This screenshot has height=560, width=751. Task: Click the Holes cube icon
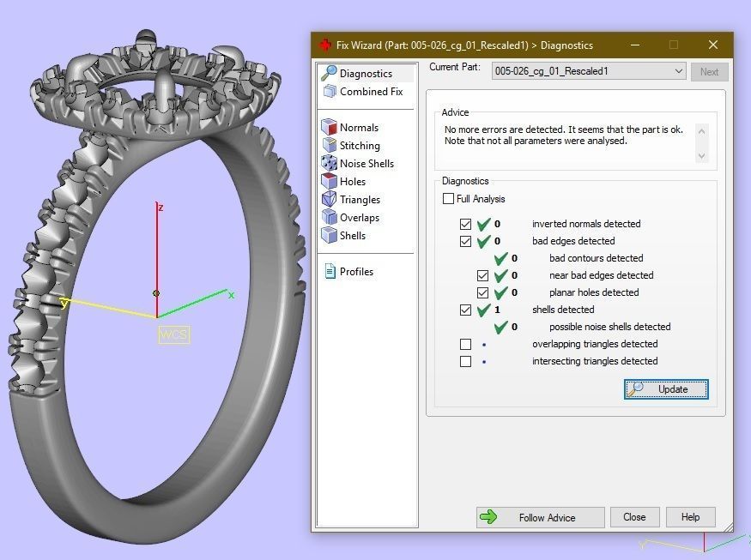329,181
